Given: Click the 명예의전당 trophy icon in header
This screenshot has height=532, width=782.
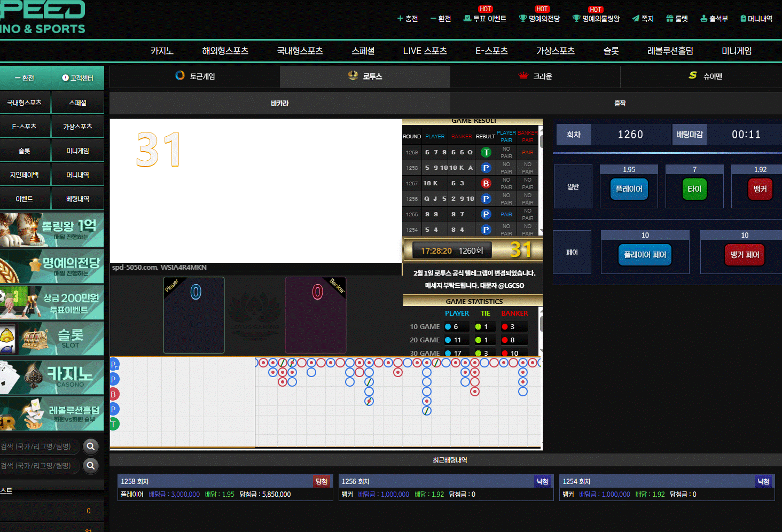Looking at the screenshot, I should point(523,19).
